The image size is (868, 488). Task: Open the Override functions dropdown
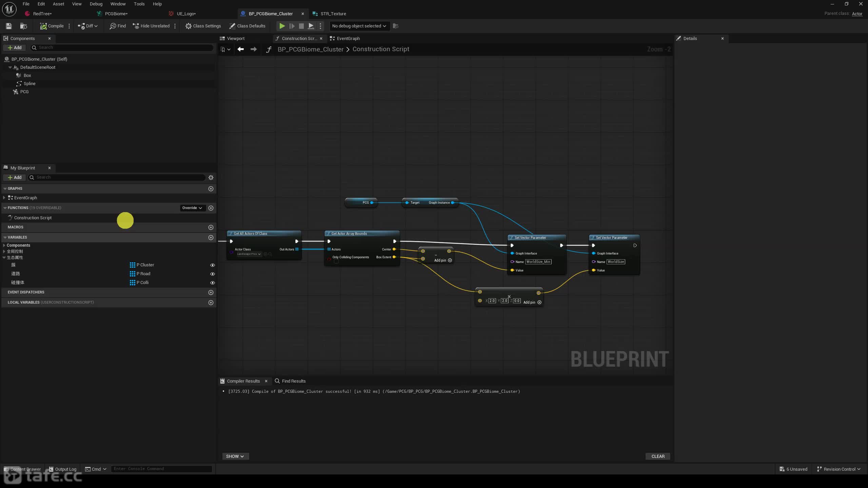192,208
